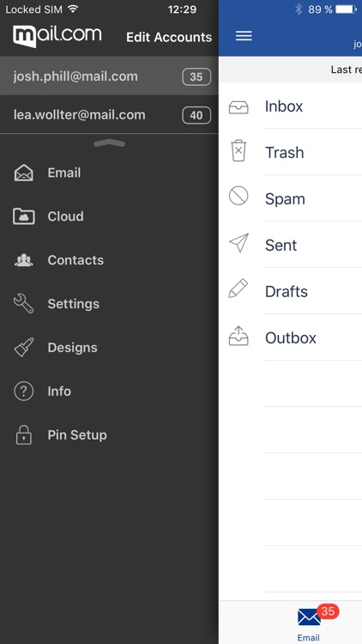Open the Outbox folder
Screen dimensions: 362x644
[291, 337]
